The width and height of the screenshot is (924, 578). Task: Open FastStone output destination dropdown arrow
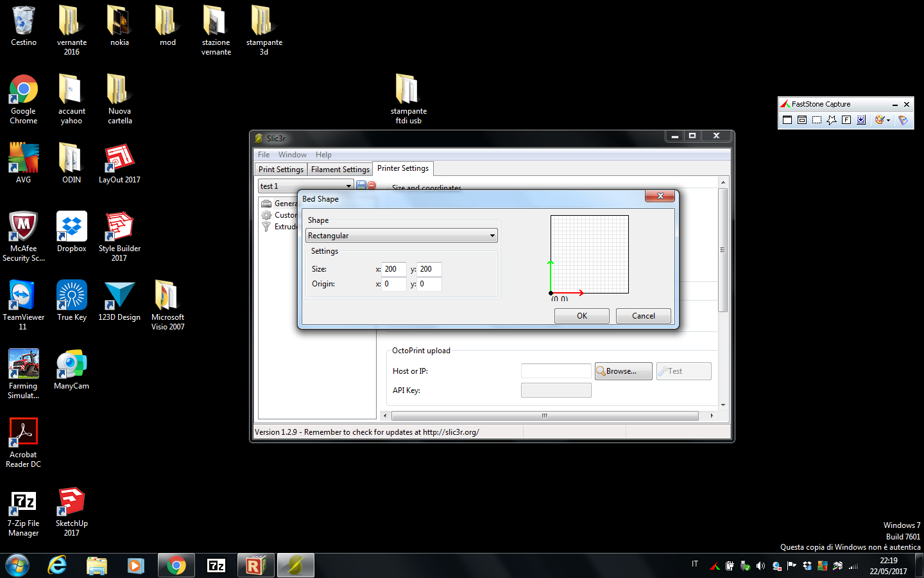888,120
